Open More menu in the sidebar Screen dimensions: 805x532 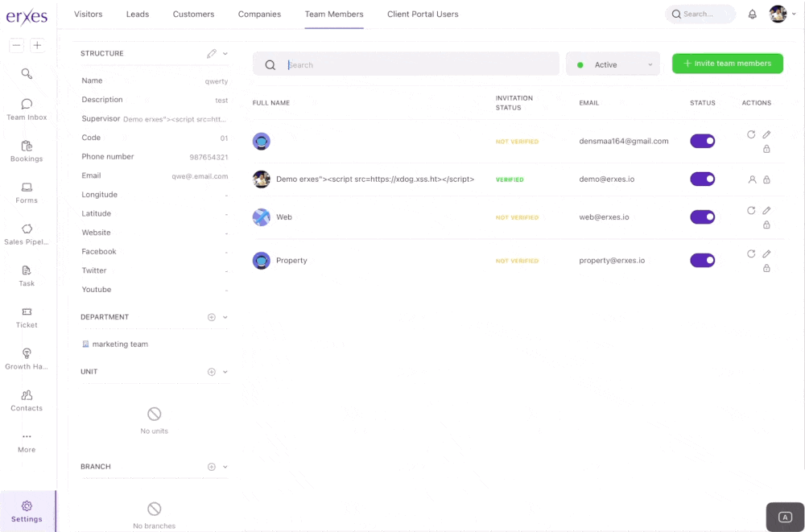(27, 443)
